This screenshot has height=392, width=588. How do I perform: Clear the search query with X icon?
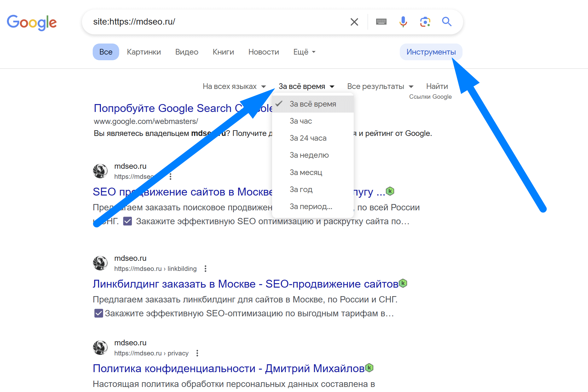(x=354, y=22)
